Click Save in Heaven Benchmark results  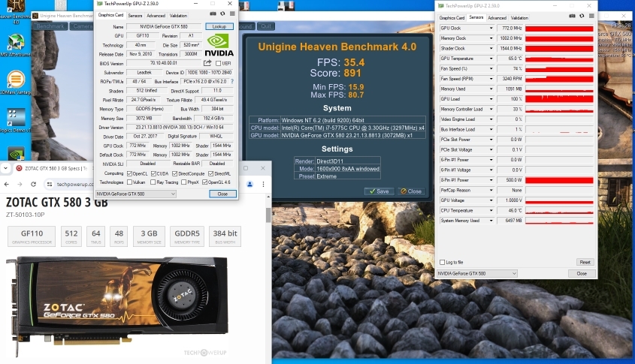point(379,191)
